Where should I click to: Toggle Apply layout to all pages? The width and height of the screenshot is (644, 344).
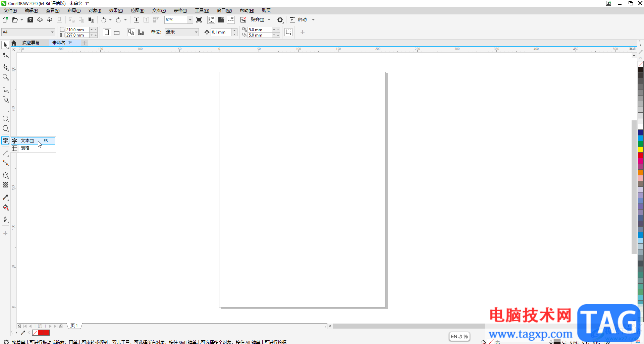pos(131,32)
